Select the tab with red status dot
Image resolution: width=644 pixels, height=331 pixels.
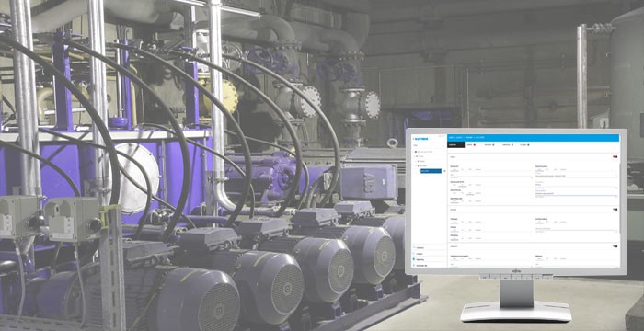(x=471, y=145)
